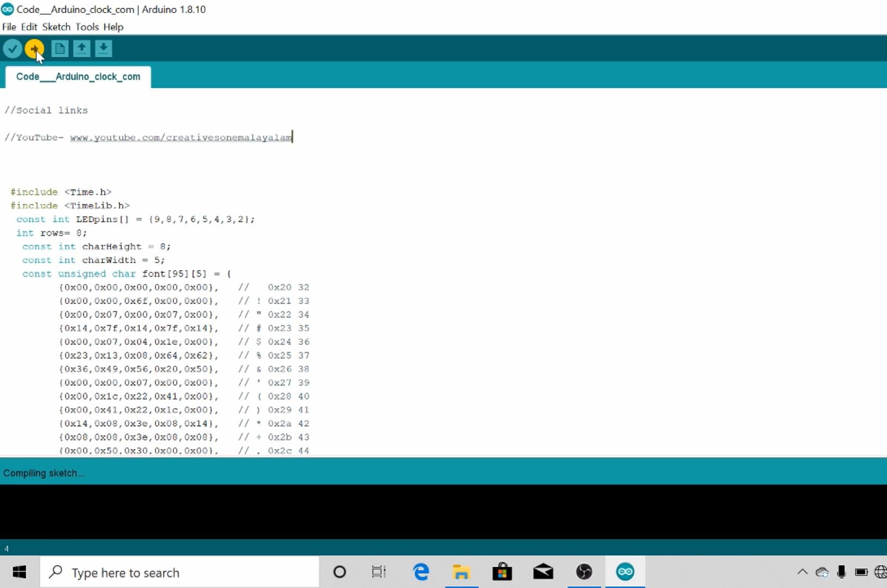Open a sketch using the Open icon
The image size is (887, 588).
82,48
